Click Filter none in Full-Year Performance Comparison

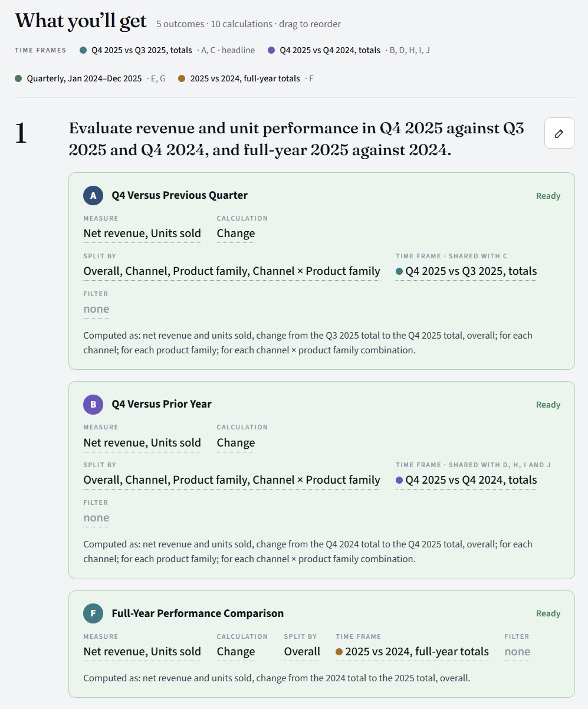click(x=517, y=652)
